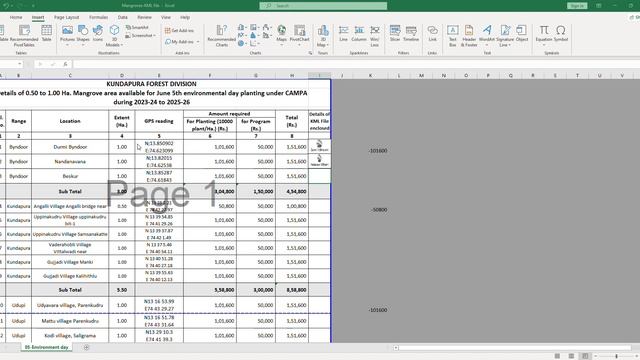The width and height of the screenshot is (640, 360).
Task: Click the Search box in title bar
Action: point(323,6)
